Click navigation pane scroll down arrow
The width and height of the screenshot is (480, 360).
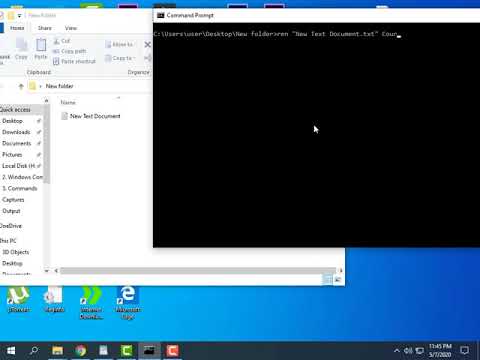47,271
